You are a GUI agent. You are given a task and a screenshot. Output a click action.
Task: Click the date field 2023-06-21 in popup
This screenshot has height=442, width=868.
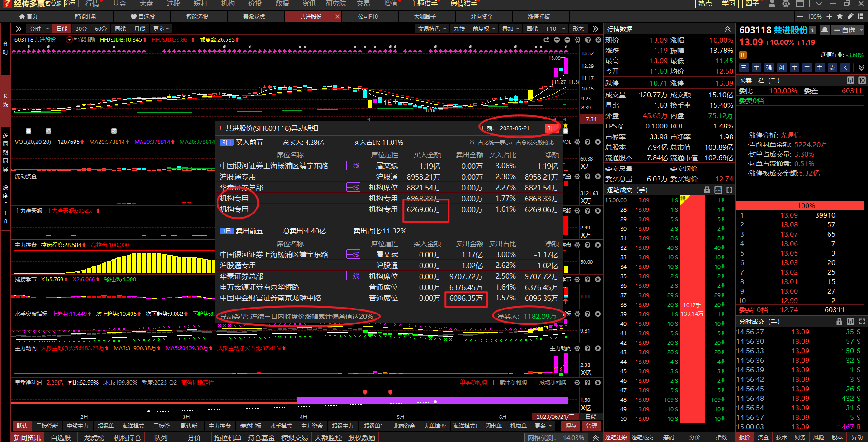(514, 128)
